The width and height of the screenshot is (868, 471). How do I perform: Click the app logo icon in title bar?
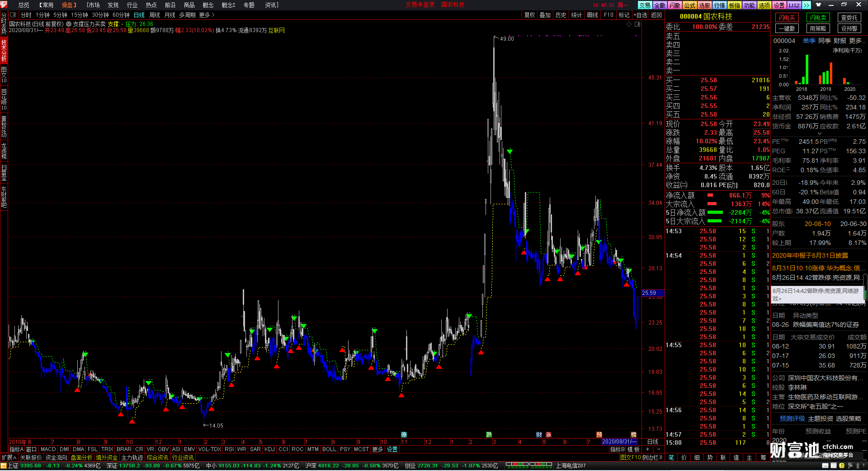[4, 5]
